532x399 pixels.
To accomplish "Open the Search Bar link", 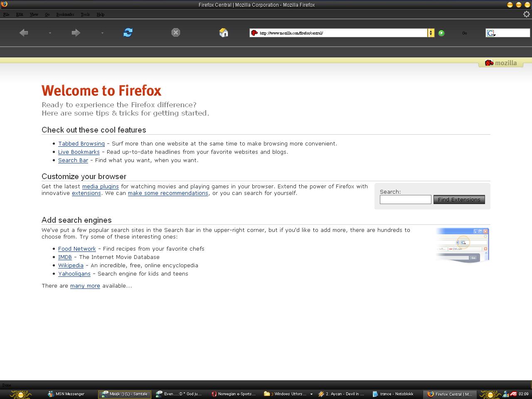I will (73, 160).
